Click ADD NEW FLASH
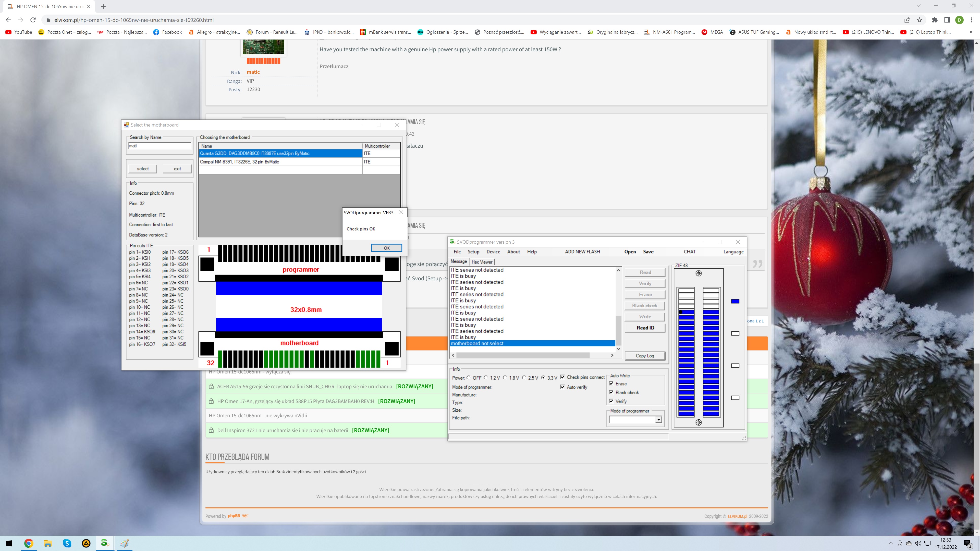The image size is (980, 551). click(x=582, y=251)
